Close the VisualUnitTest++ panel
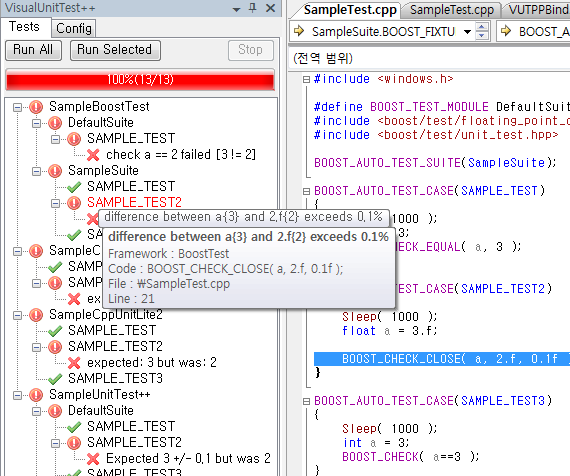The width and height of the screenshot is (570, 476). 270,8
